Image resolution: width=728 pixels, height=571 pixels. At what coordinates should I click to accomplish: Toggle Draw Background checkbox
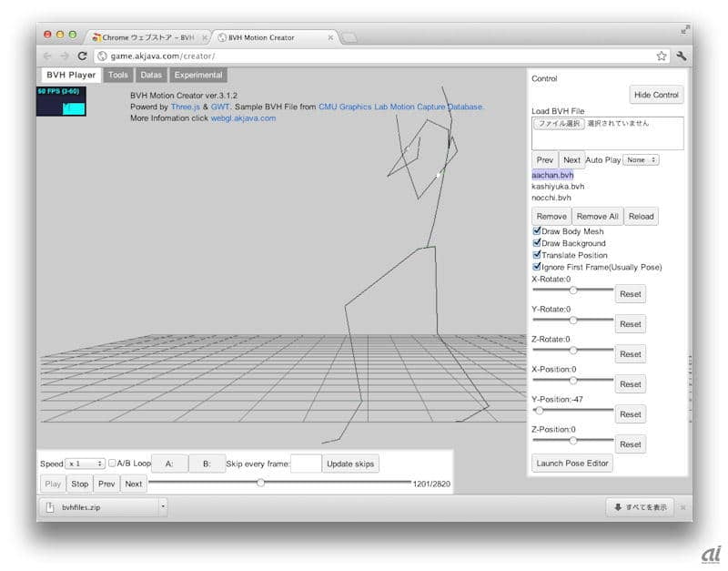pyautogui.click(x=536, y=242)
